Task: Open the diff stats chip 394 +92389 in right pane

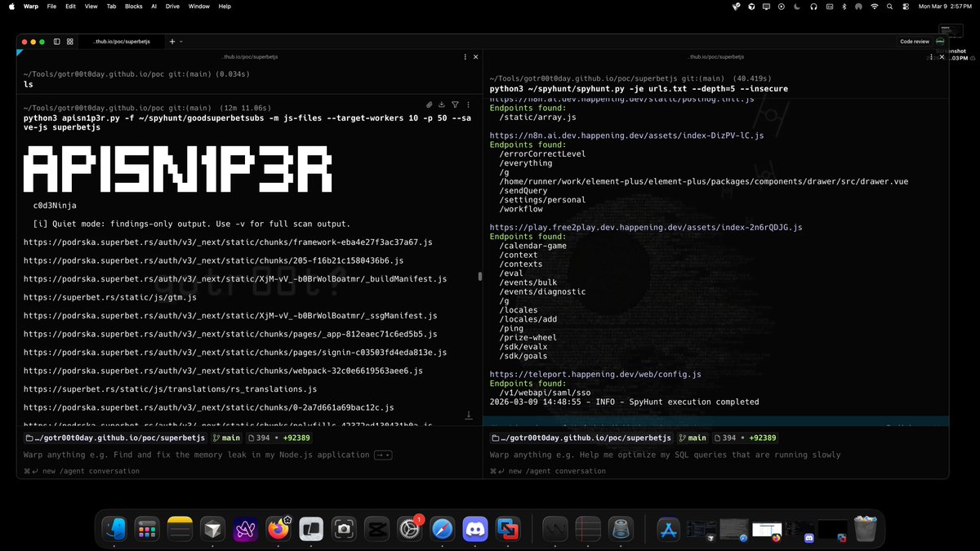Action: tap(746, 438)
